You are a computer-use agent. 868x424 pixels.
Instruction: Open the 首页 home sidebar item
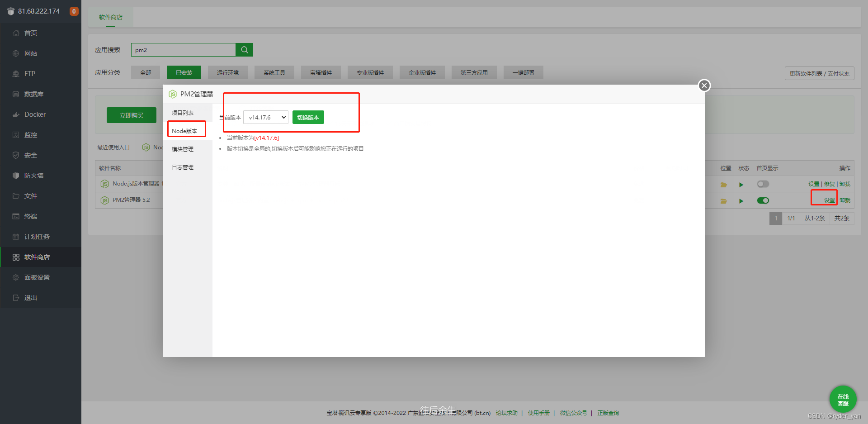point(41,33)
